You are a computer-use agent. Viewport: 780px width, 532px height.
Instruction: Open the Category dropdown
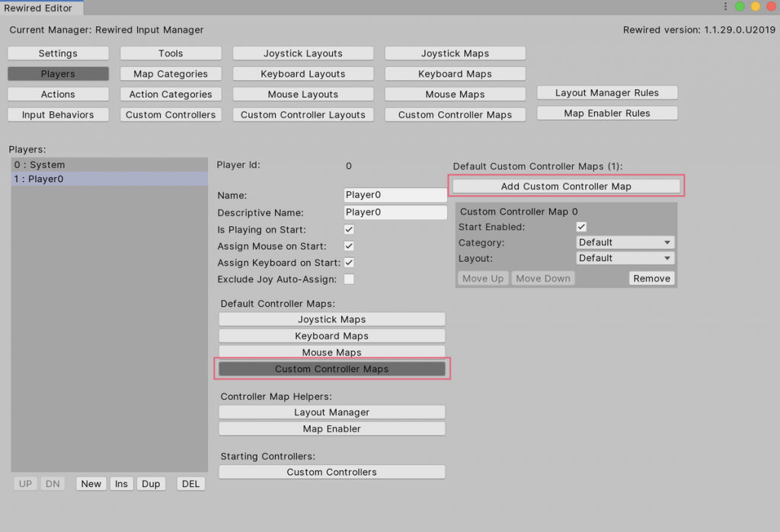click(625, 242)
